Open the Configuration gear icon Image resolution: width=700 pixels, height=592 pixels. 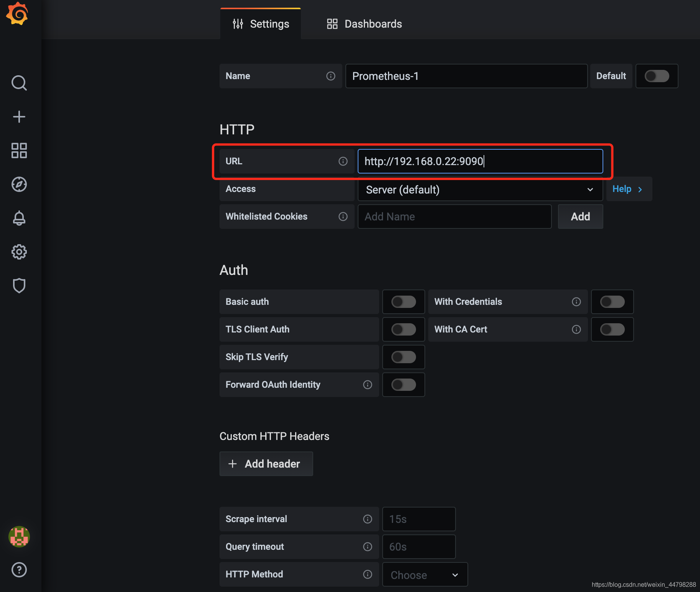[x=19, y=252]
